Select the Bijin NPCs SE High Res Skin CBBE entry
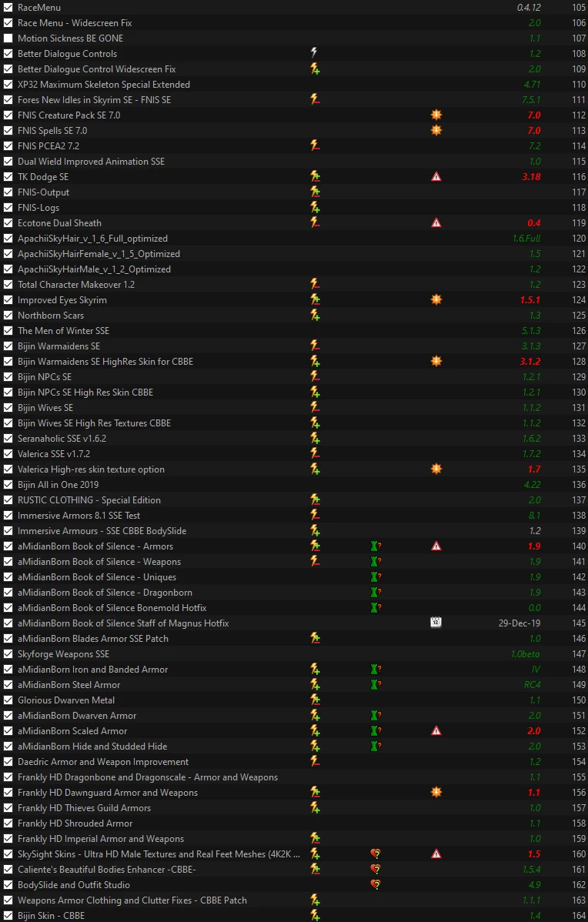 [85, 393]
